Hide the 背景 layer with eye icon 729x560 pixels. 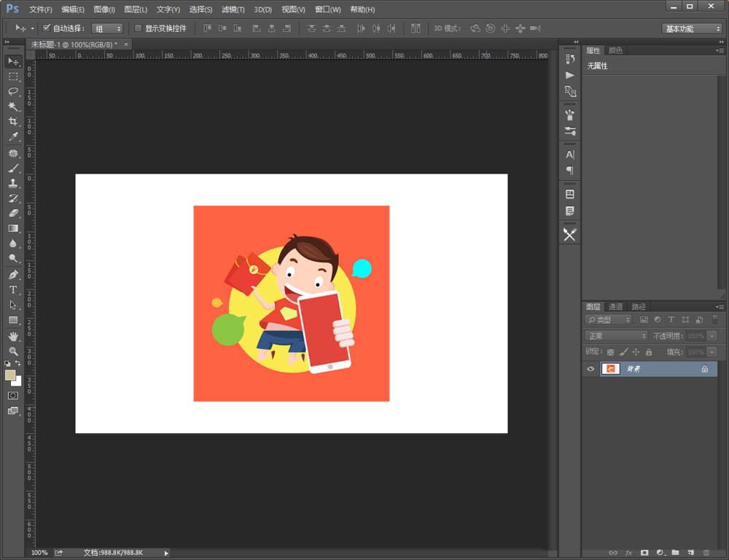(x=590, y=370)
